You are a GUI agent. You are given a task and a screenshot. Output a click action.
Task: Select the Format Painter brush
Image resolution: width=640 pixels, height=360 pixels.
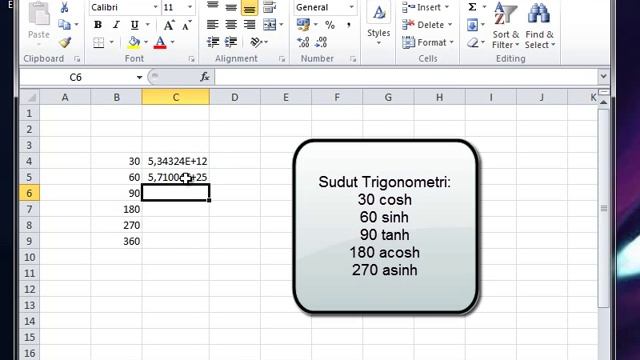64,42
